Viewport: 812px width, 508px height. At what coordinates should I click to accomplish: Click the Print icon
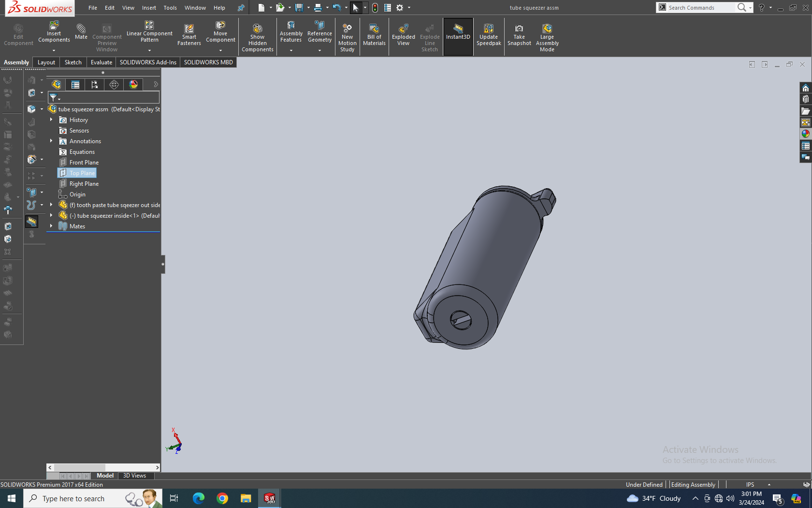pos(318,8)
